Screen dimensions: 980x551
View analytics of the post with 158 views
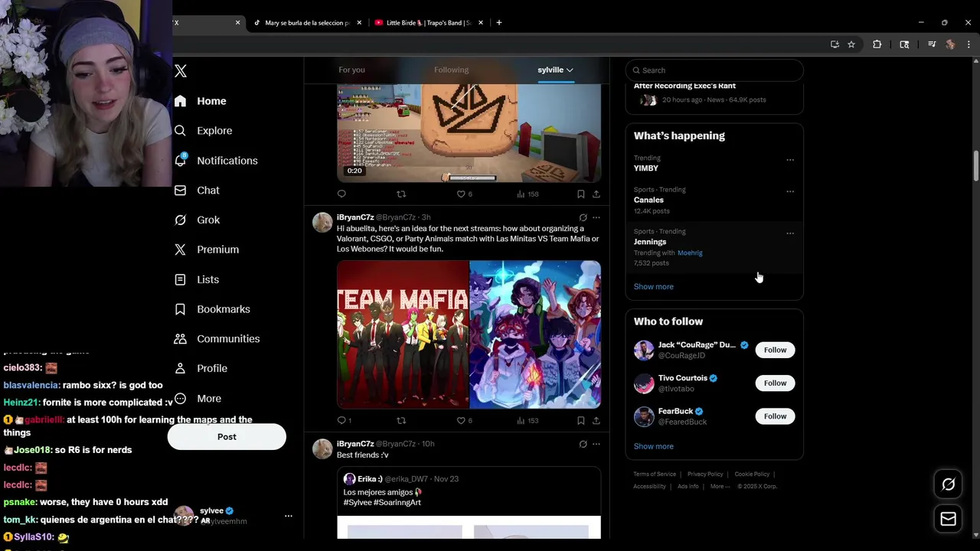[528, 194]
